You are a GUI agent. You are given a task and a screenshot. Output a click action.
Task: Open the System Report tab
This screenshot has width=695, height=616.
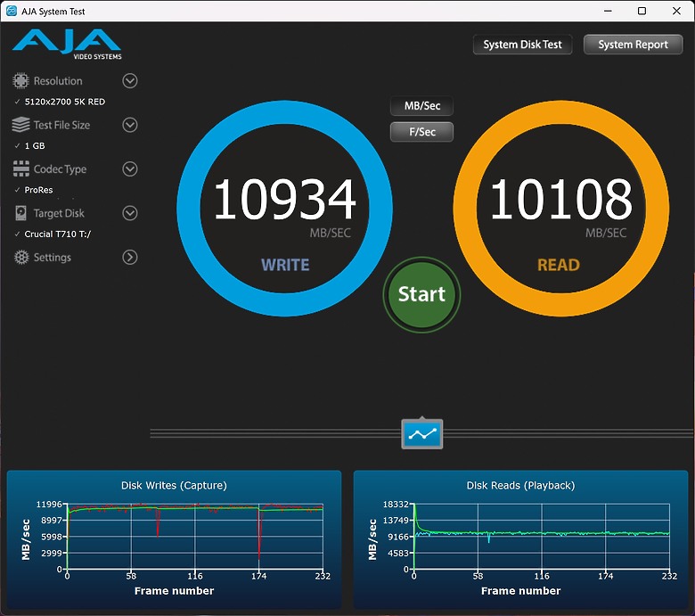coord(633,45)
